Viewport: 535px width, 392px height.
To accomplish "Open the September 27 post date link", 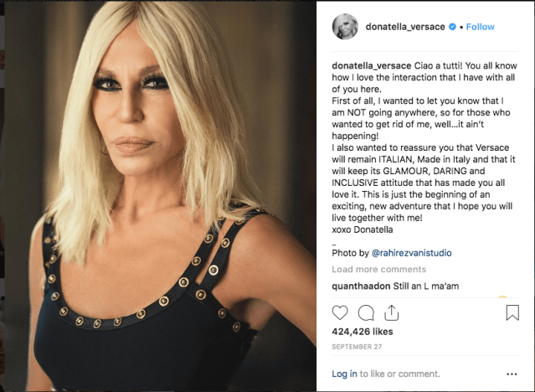I will [x=357, y=347].
